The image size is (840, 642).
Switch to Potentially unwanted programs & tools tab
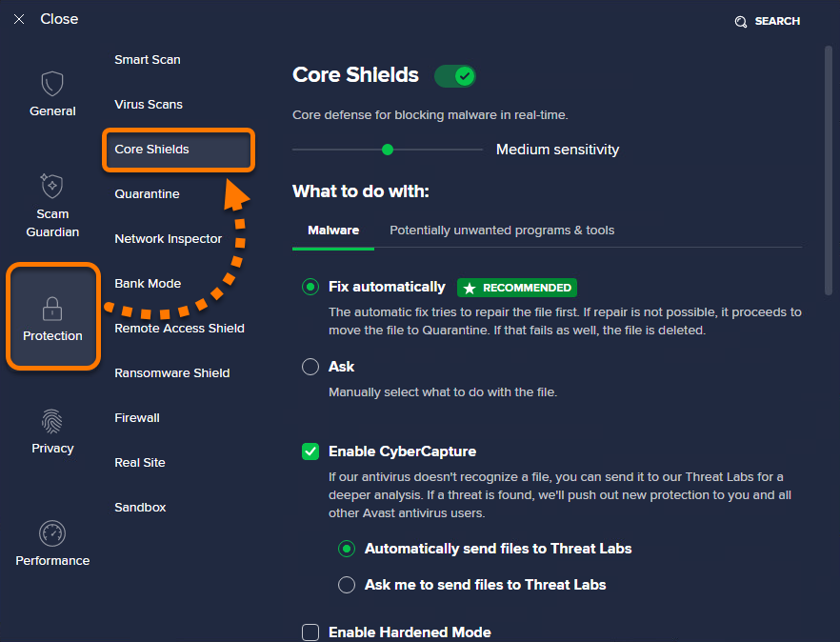(x=502, y=231)
